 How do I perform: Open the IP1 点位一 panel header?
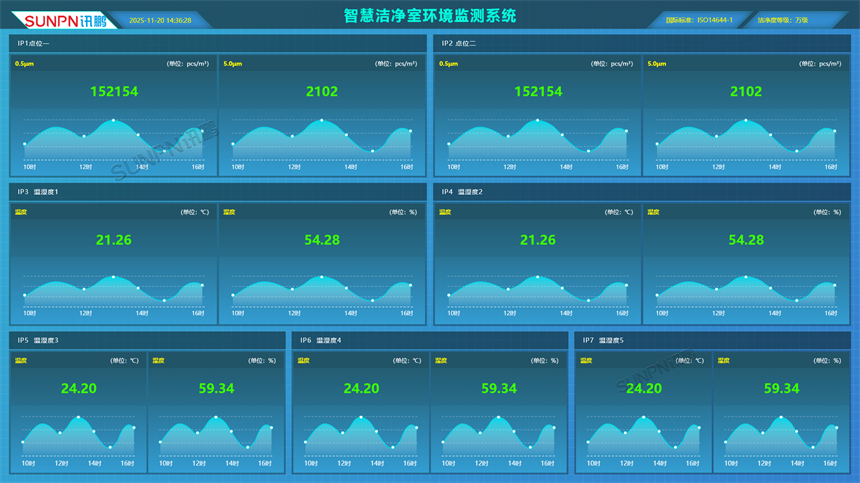(x=34, y=44)
